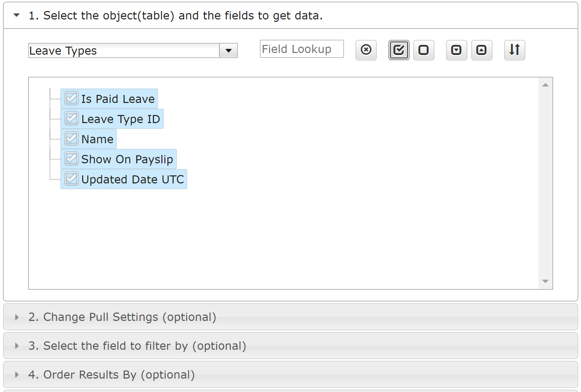
Task: Click the field list scroll down arrow
Action: point(545,281)
